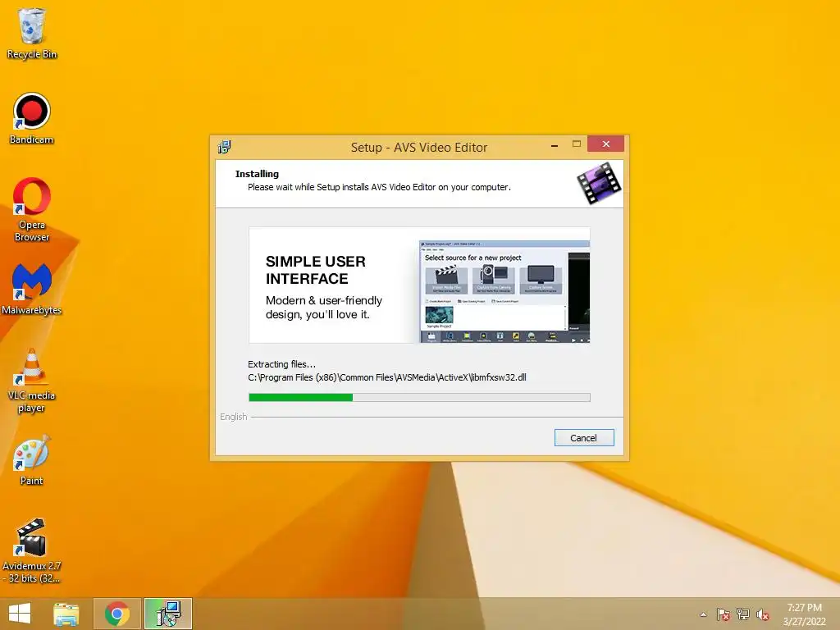Viewport: 840px width, 630px height.
Task: Click the extracting file path text
Action: [387, 377]
